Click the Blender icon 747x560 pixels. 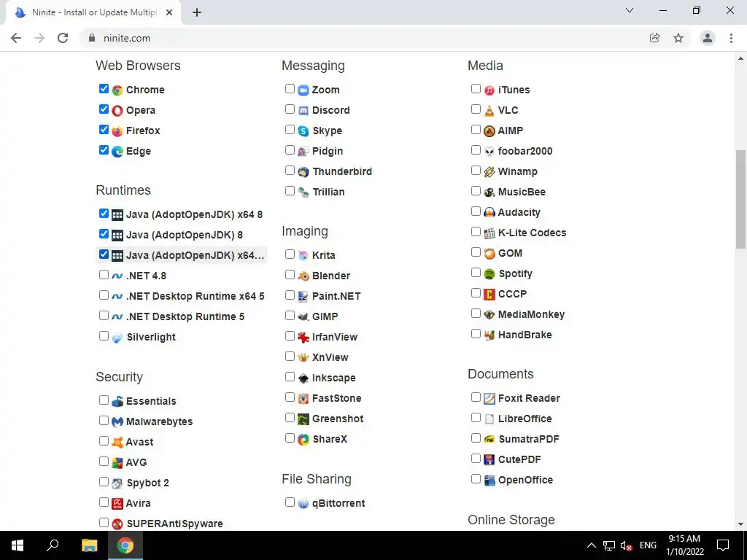click(x=303, y=276)
